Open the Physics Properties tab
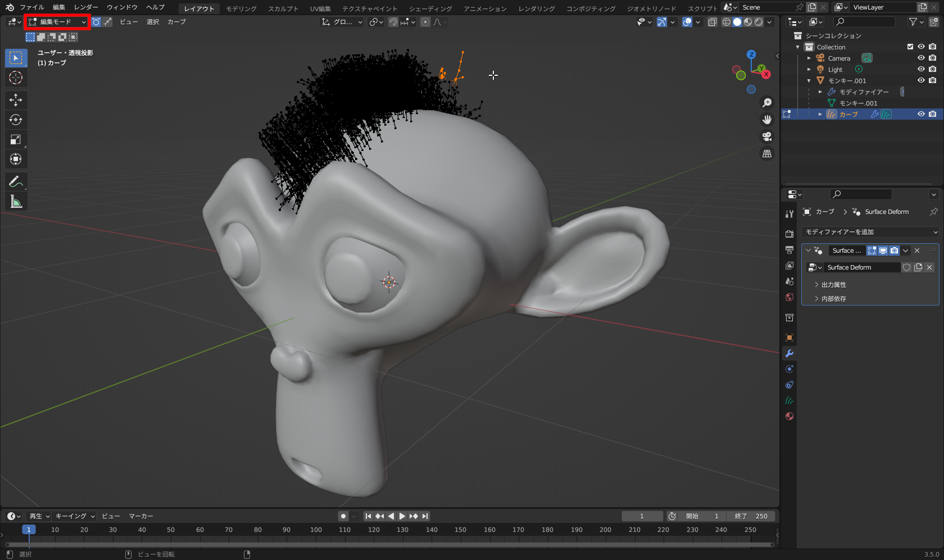The height and width of the screenshot is (560, 944). (789, 385)
